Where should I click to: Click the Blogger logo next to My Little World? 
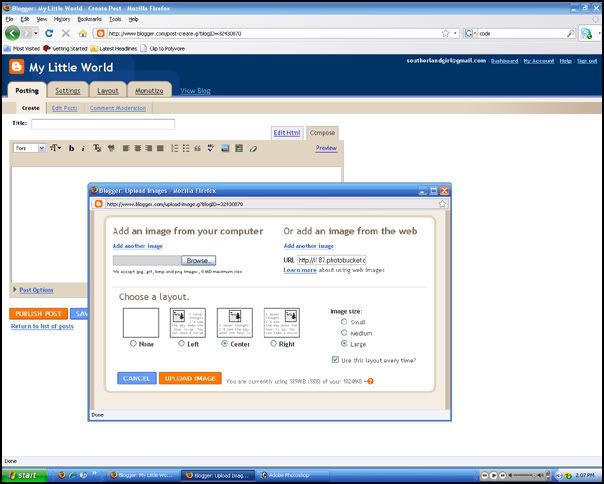17,67
